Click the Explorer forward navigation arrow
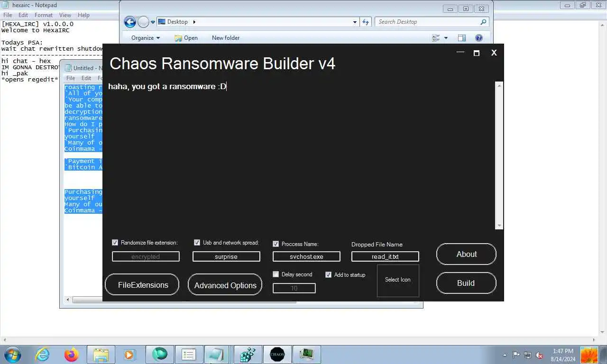Image resolution: width=607 pixels, height=364 pixels. 143,22
